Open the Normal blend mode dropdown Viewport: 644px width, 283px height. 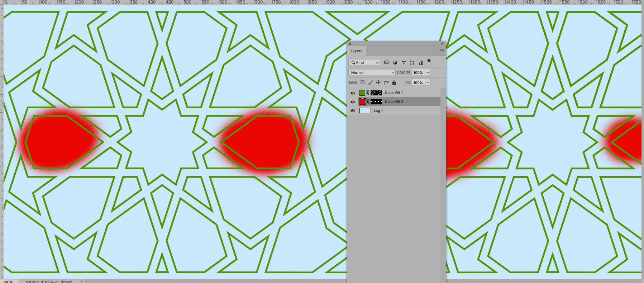click(372, 72)
